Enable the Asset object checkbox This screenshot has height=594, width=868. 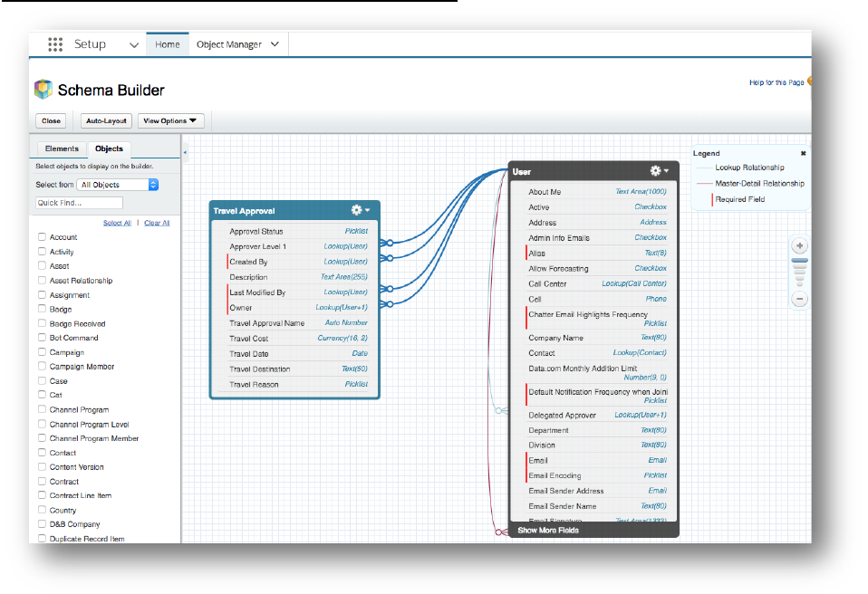click(x=42, y=265)
